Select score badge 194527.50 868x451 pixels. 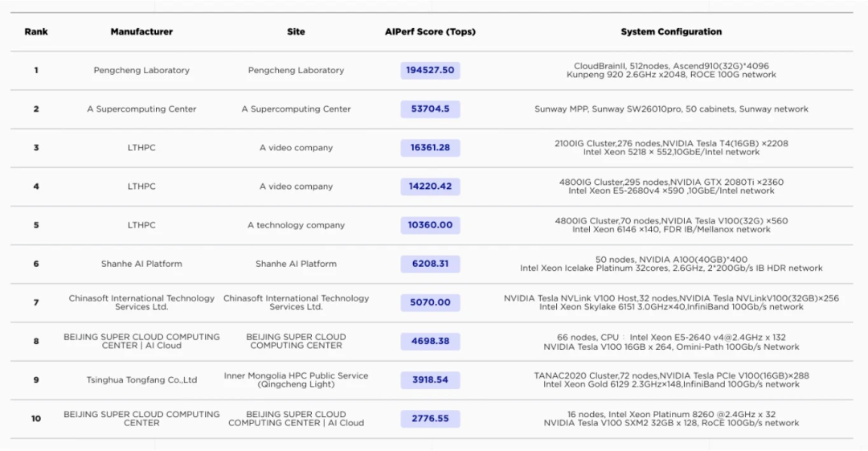coord(430,71)
